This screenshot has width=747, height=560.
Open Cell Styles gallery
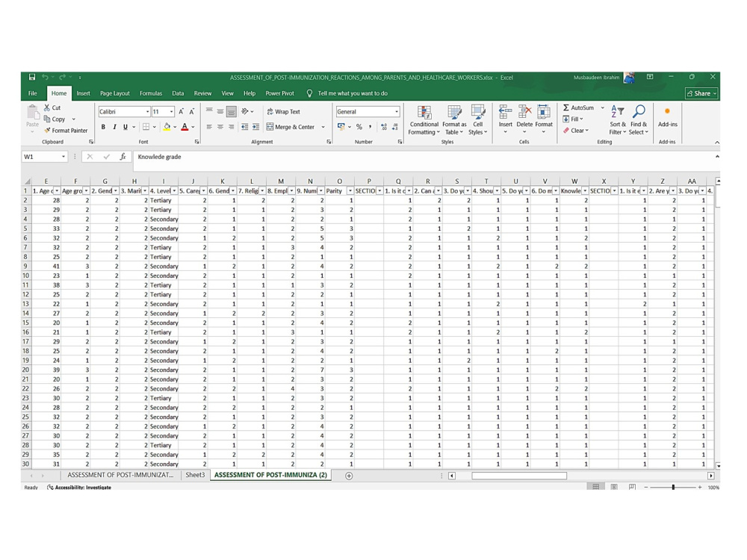click(x=478, y=120)
